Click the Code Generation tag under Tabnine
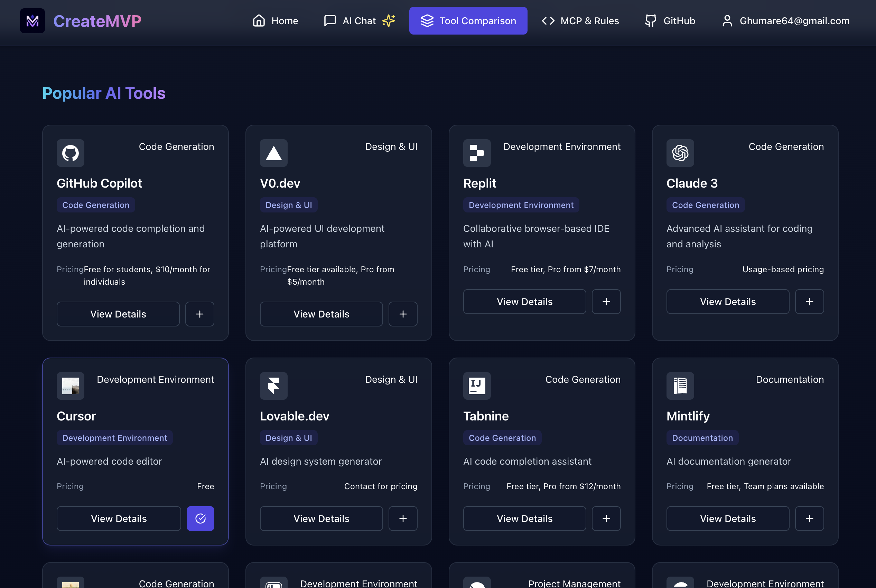Viewport: 876px width, 588px height. coord(502,438)
